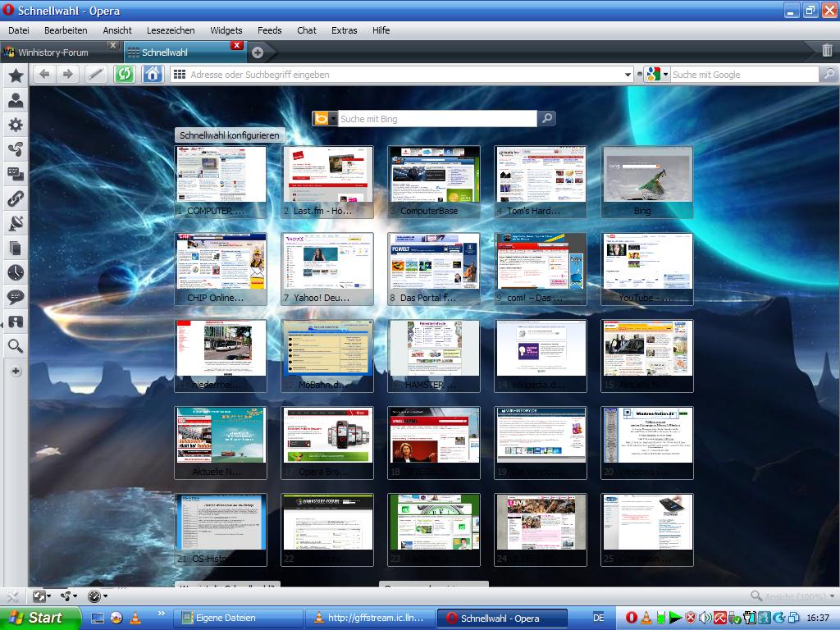The height and width of the screenshot is (630, 840).
Task: Open the Widgets gear panel in sidebar
Action: (x=15, y=125)
